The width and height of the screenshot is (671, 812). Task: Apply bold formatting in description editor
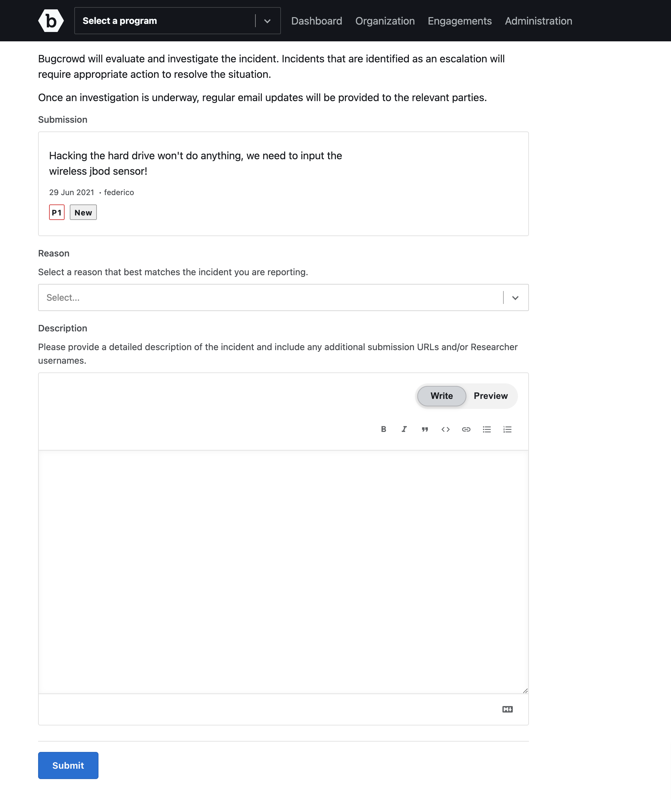tap(383, 429)
